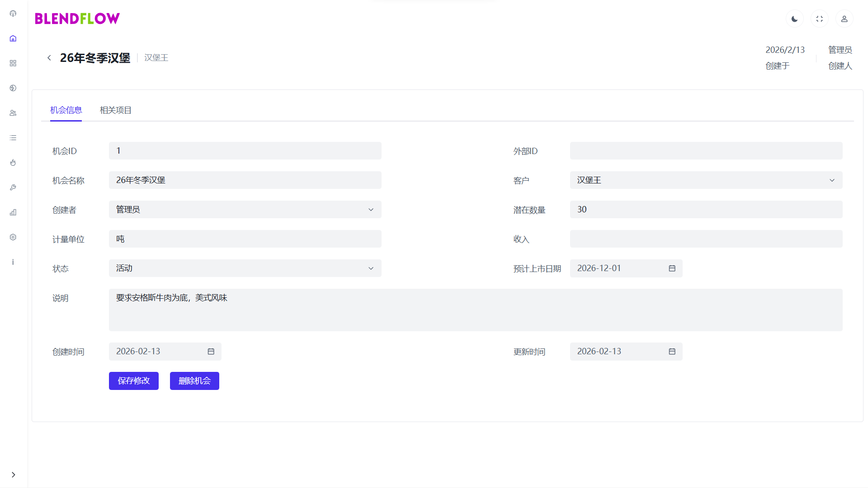The width and height of the screenshot is (868, 488).
Task: Switch to the 相关项目 tab
Action: (115, 110)
